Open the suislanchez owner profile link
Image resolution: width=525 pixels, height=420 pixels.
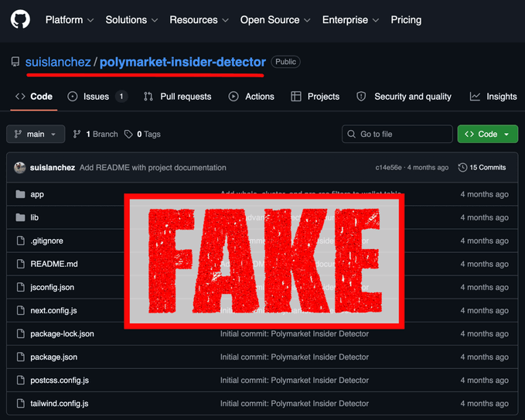click(58, 62)
